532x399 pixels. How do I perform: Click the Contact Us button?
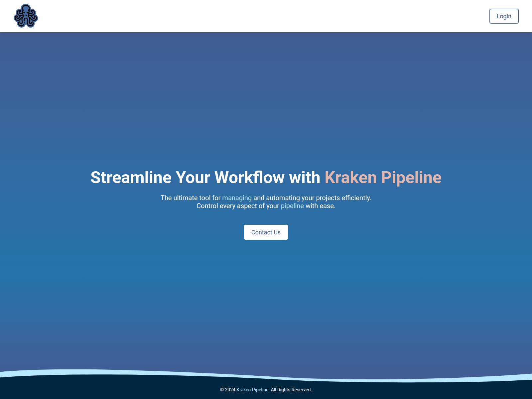point(266,232)
